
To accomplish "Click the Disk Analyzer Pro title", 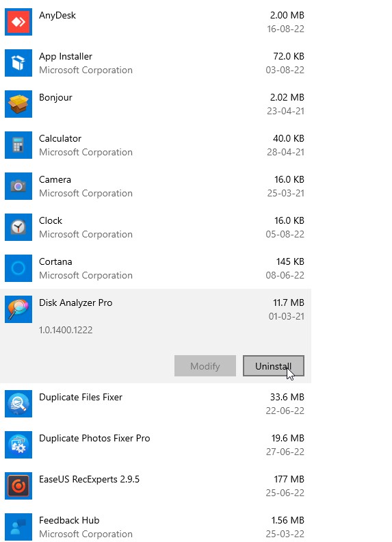I will click(x=76, y=302).
